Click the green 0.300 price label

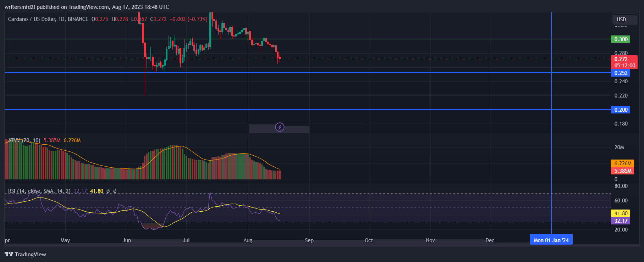[x=620, y=39]
